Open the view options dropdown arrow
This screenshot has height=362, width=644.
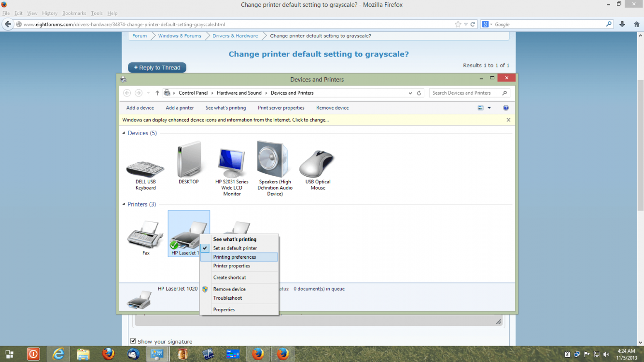tap(489, 108)
